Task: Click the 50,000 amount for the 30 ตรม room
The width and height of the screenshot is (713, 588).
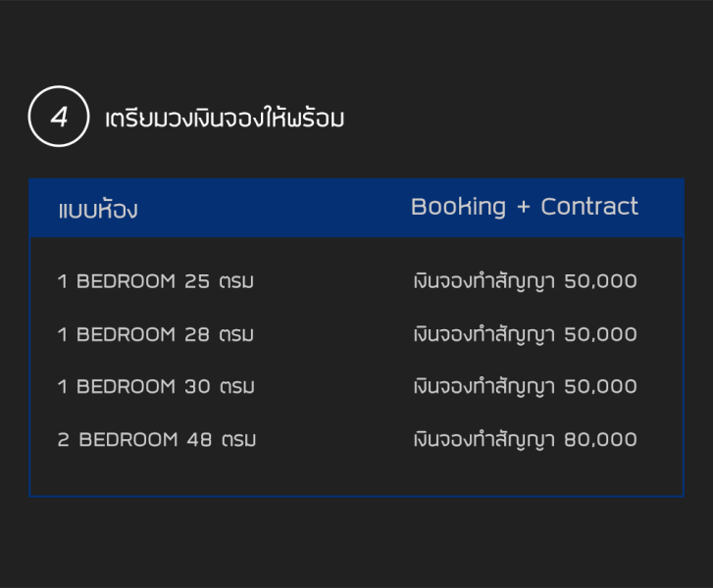Action: coord(601,387)
